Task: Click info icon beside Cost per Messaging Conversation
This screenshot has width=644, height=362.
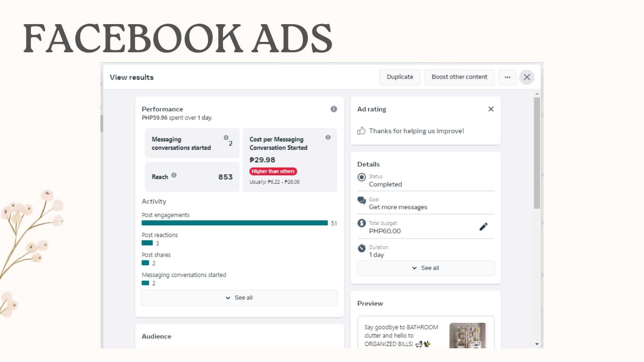Action: coord(328,137)
